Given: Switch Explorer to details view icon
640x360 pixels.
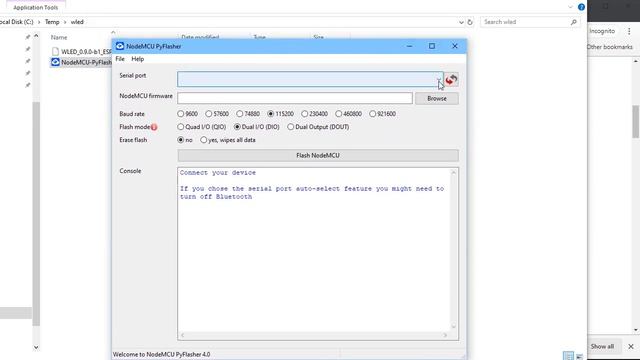Looking at the screenshot, I should point(568,356).
